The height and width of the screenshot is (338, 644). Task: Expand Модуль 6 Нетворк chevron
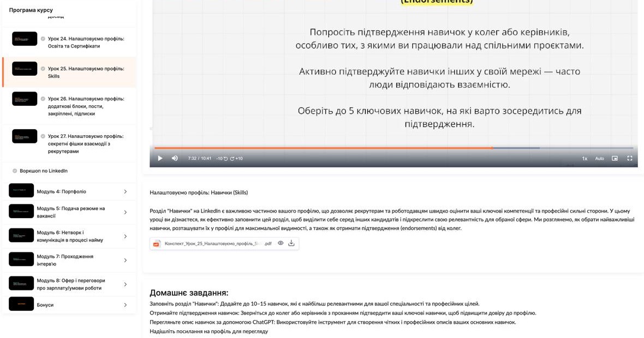126,236
